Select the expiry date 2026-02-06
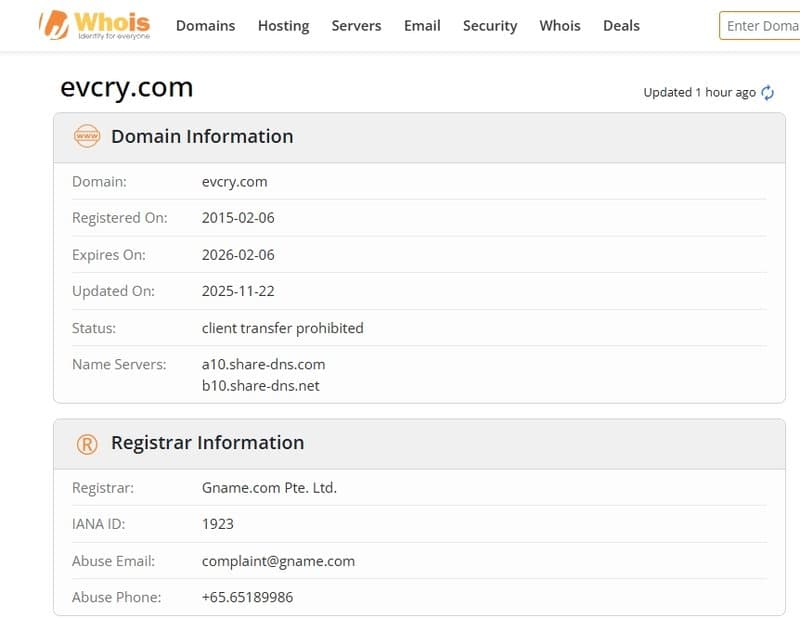This screenshot has height=618, width=800. 238,255
